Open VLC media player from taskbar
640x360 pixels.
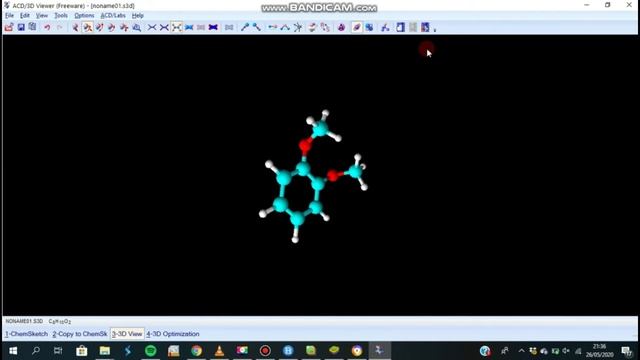219,351
